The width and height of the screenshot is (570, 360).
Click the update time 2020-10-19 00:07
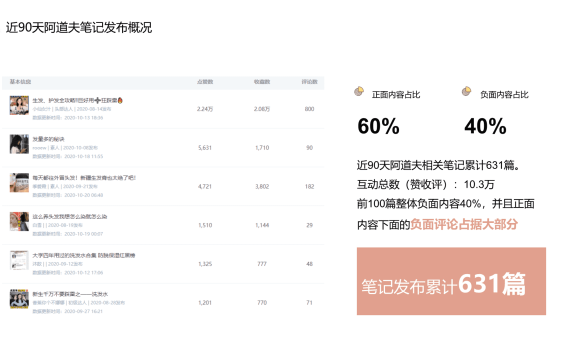pyautogui.click(x=84, y=234)
